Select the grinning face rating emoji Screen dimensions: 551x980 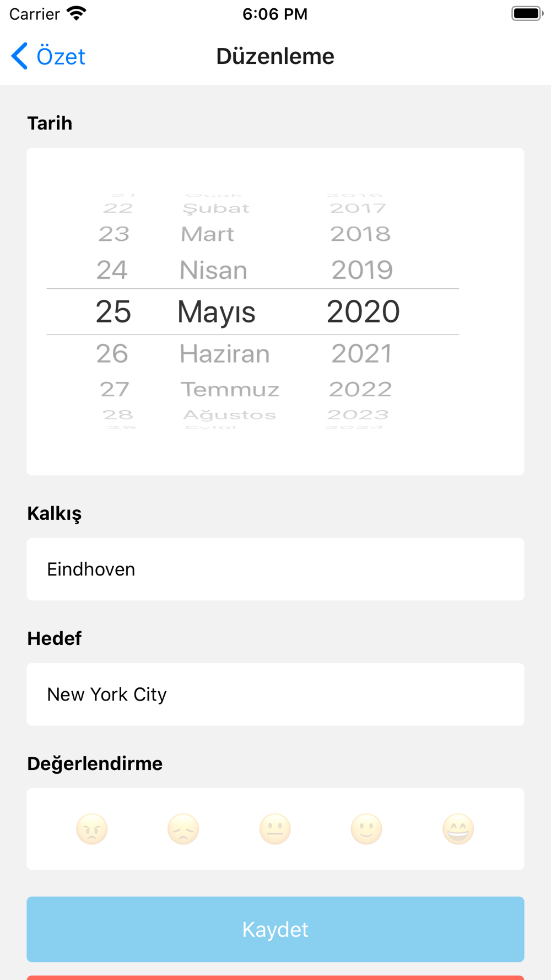pyautogui.click(x=458, y=828)
